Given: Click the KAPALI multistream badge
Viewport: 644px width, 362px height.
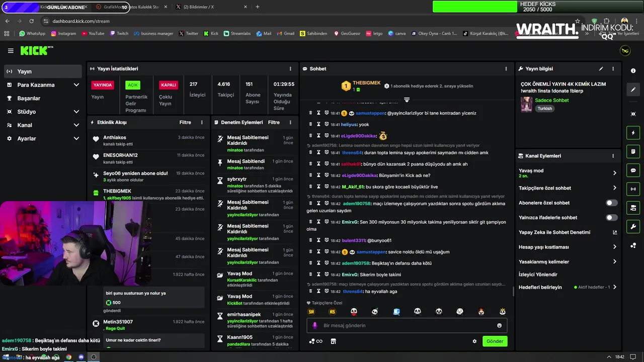Looking at the screenshot, I should pos(168,85).
